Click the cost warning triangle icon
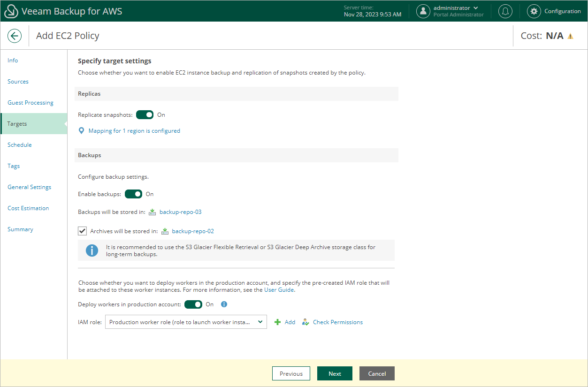 [571, 36]
